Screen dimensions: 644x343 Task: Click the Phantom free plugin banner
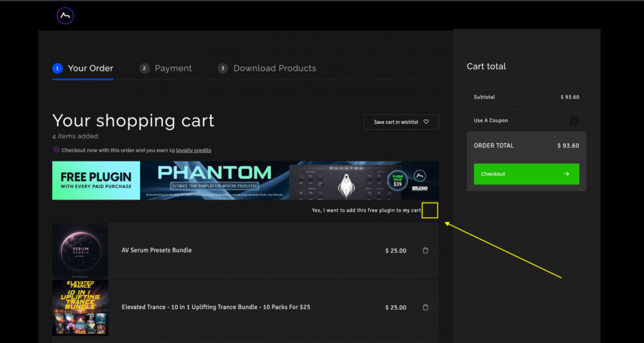[245, 180]
